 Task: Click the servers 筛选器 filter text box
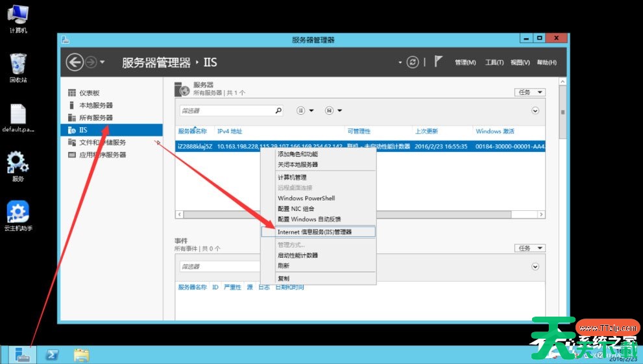226,111
